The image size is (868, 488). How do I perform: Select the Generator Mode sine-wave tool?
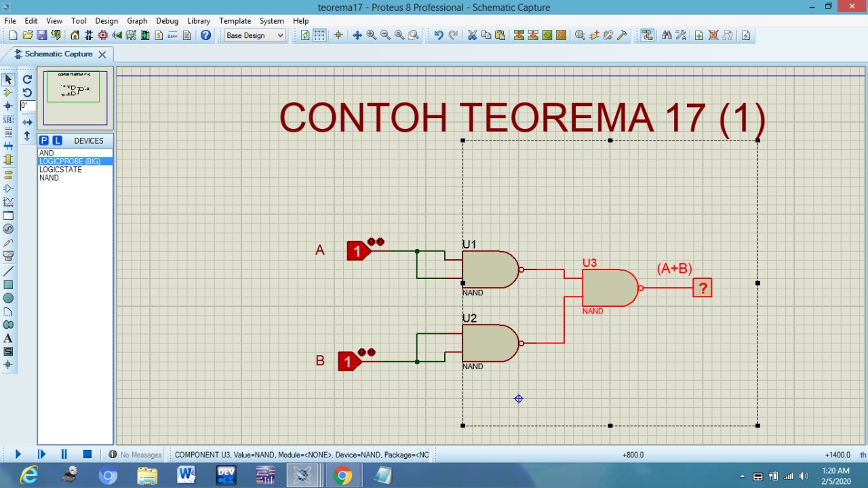click(x=8, y=229)
